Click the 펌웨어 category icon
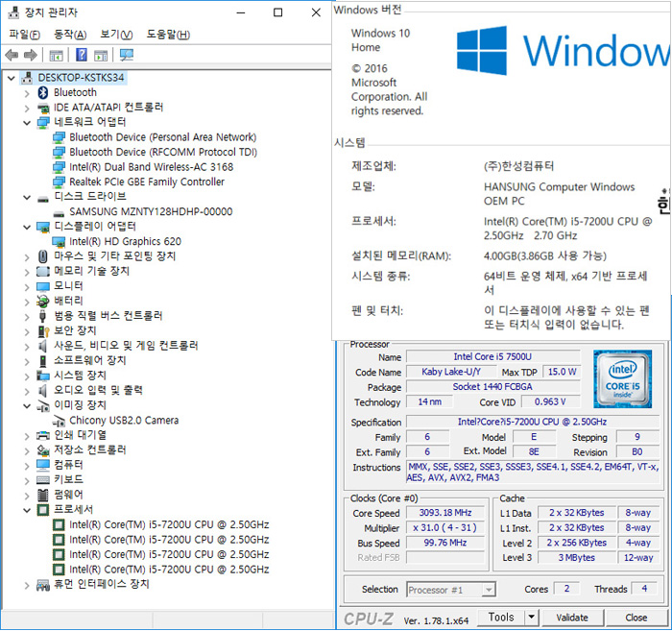This screenshot has width=672, height=631. 43,496
